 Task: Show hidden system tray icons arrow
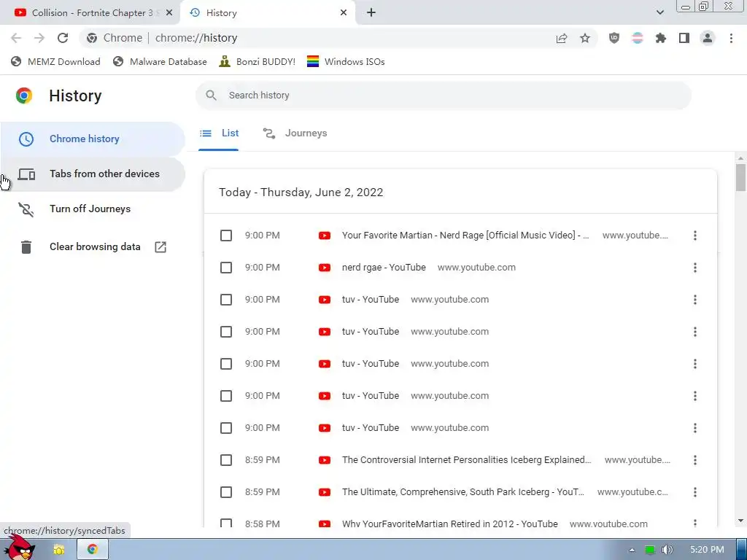632,550
